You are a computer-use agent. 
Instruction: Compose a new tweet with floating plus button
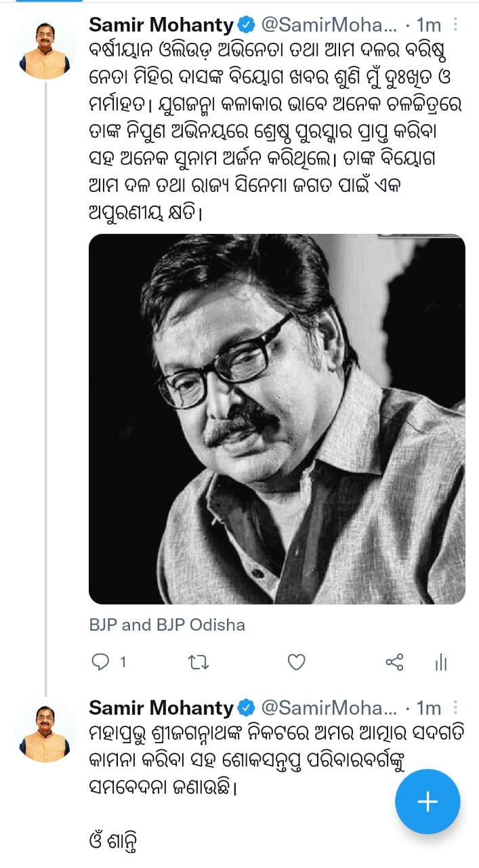[428, 802]
